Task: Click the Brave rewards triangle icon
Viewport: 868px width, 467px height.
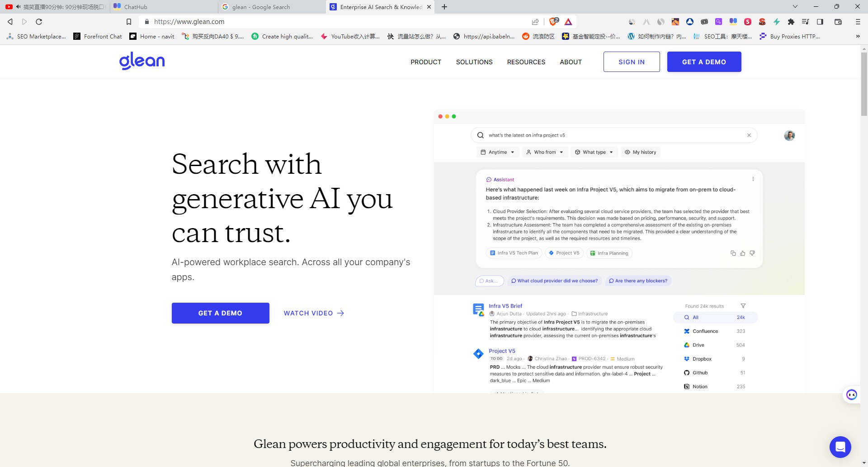Action: tap(568, 22)
